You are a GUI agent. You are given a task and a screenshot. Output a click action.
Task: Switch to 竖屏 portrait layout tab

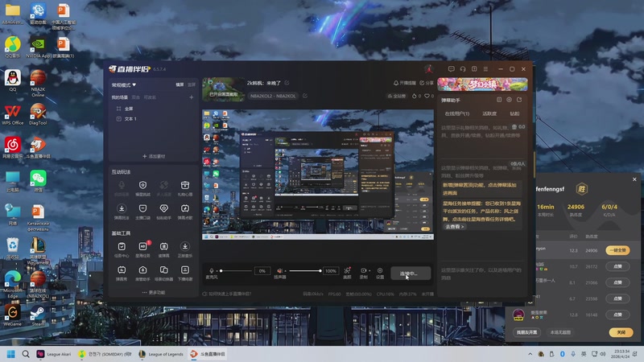point(192,84)
